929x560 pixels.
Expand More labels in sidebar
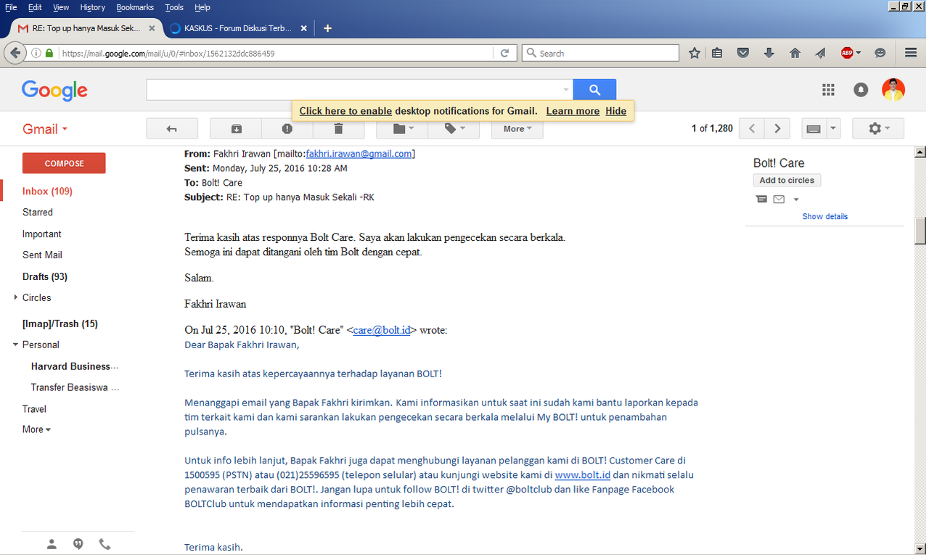(x=36, y=429)
